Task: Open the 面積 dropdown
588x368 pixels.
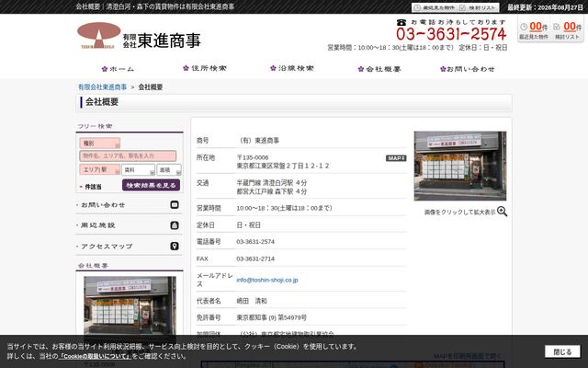Action: tap(169, 169)
